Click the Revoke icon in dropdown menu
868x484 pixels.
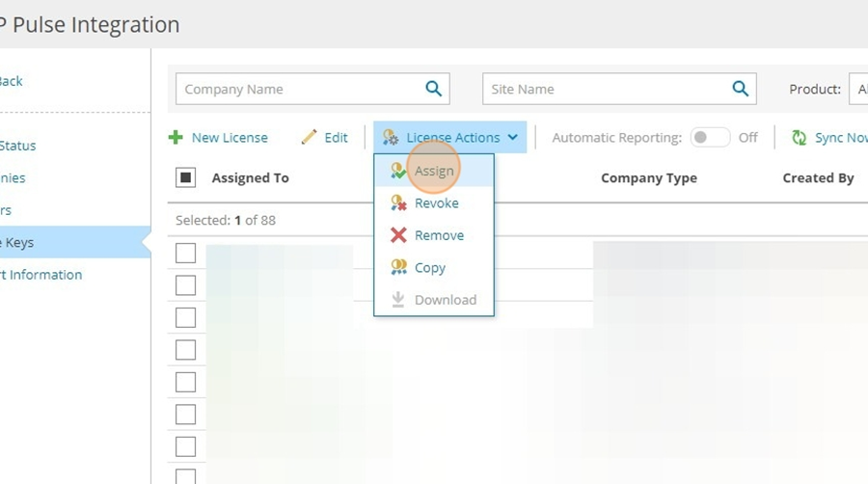pos(398,203)
